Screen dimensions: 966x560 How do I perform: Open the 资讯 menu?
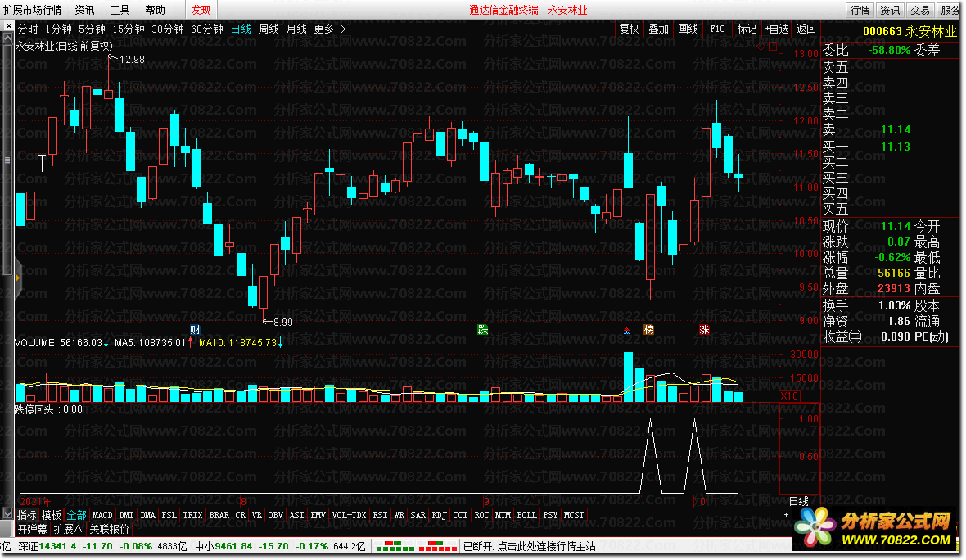[x=84, y=10]
